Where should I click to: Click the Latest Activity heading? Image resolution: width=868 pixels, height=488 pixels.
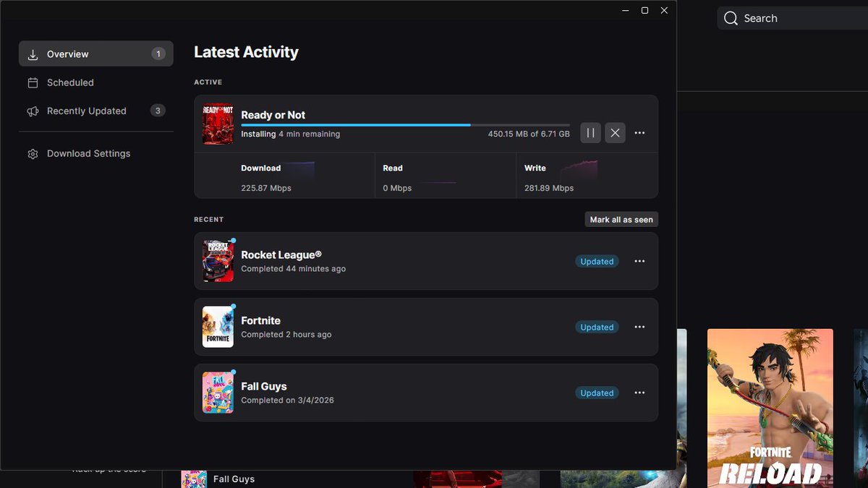[x=246, y=52]
